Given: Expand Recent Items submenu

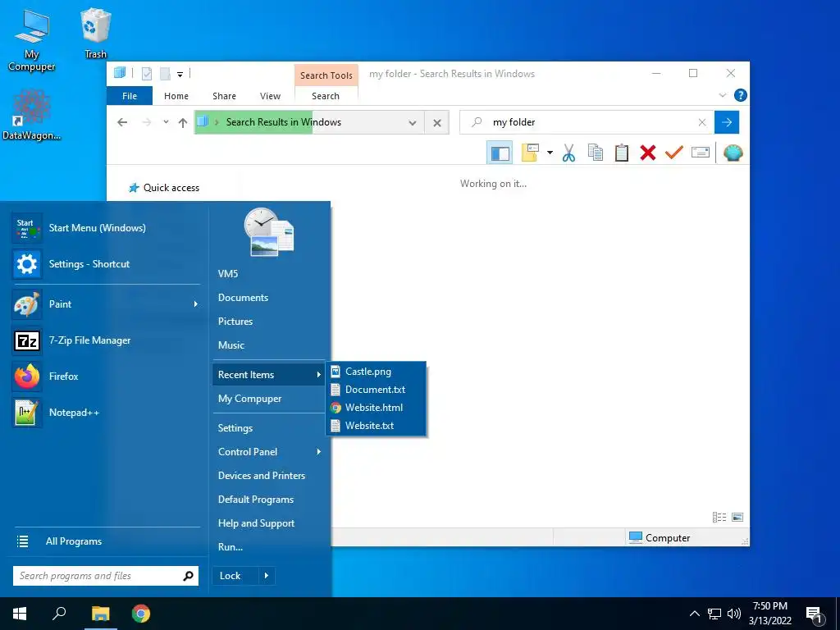Looking at the screenshot, I should coord(268,374).
